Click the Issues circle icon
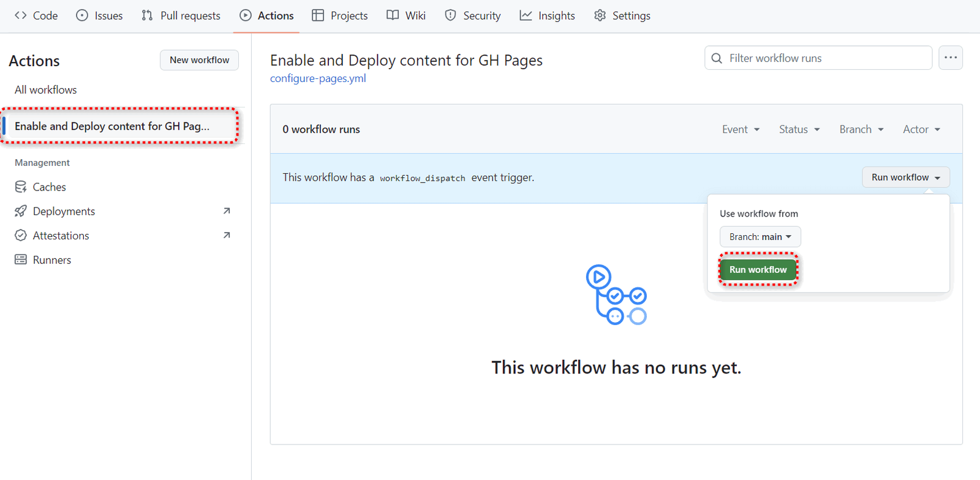 coord(82,15)
